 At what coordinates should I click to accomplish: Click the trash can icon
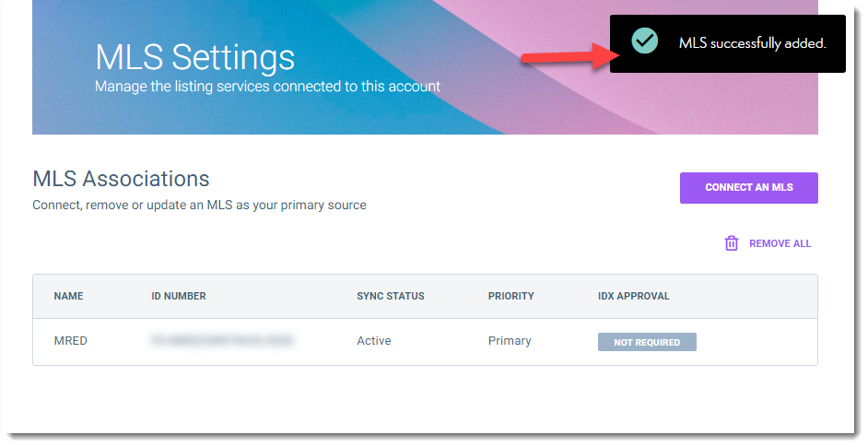coord(732,243)
